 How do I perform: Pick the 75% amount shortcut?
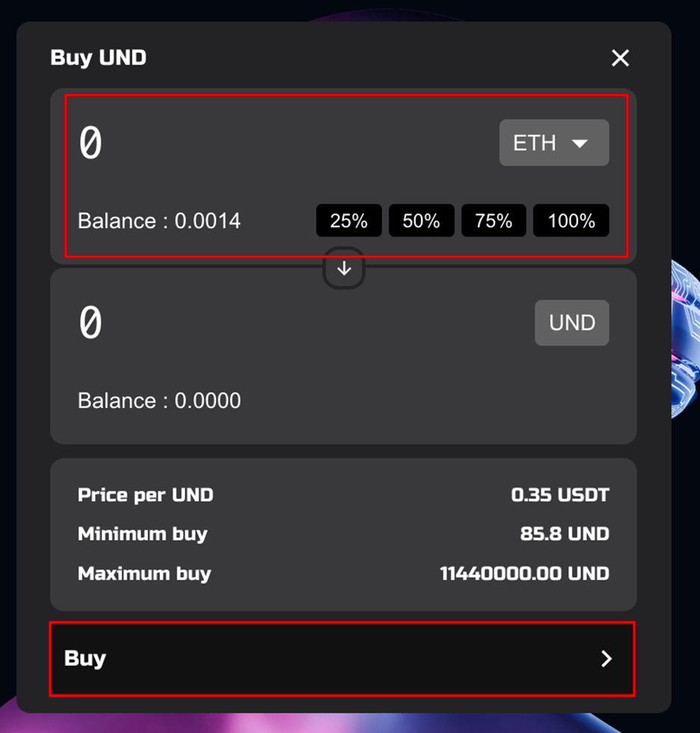tap(494, 221)
